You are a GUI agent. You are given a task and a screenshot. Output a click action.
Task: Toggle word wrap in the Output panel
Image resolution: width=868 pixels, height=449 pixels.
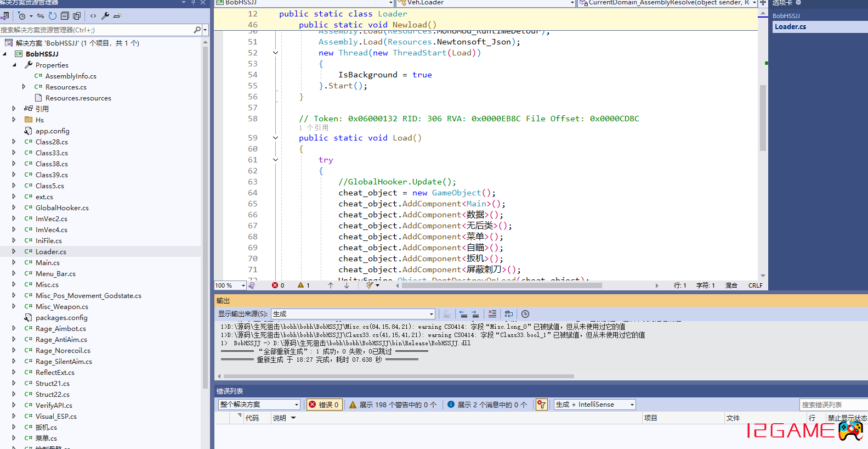(509, 314)
